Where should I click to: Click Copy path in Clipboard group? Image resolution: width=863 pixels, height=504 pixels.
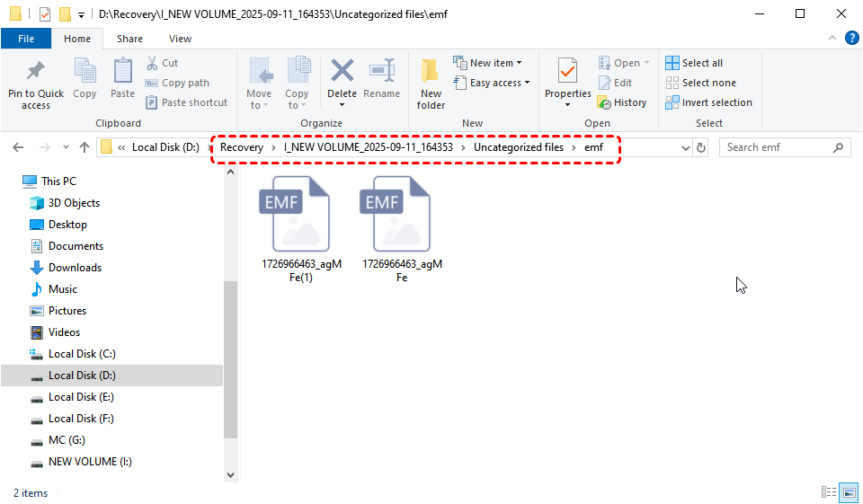(x=177, y=83)
